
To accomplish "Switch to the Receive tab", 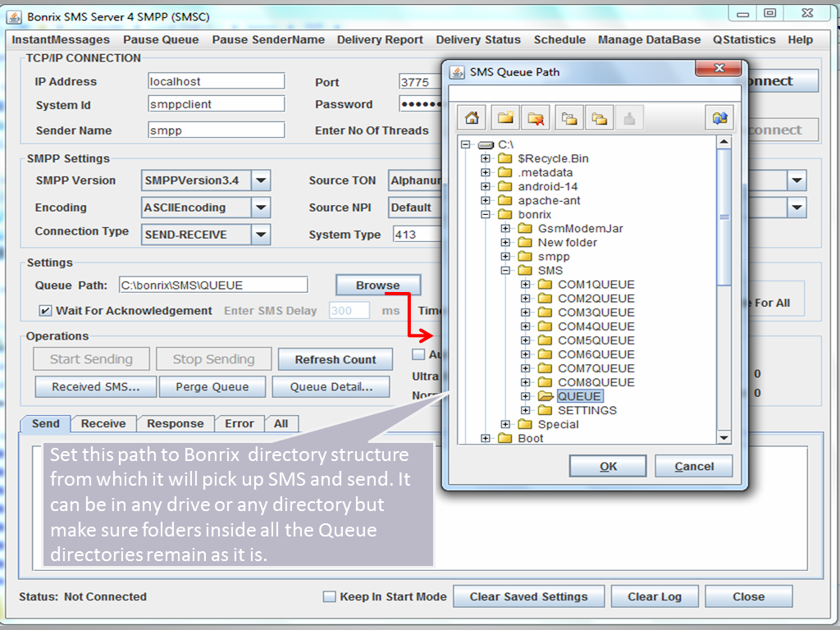I will pos(103,424).
